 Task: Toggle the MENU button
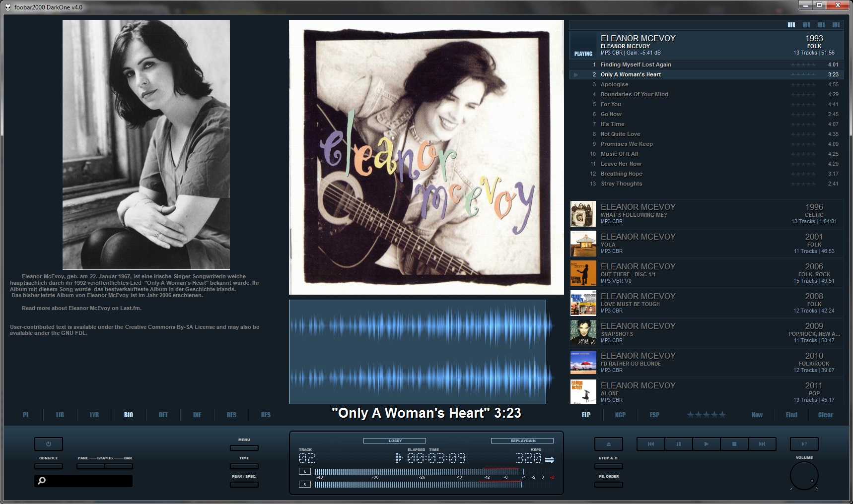(x=244, y=448)
